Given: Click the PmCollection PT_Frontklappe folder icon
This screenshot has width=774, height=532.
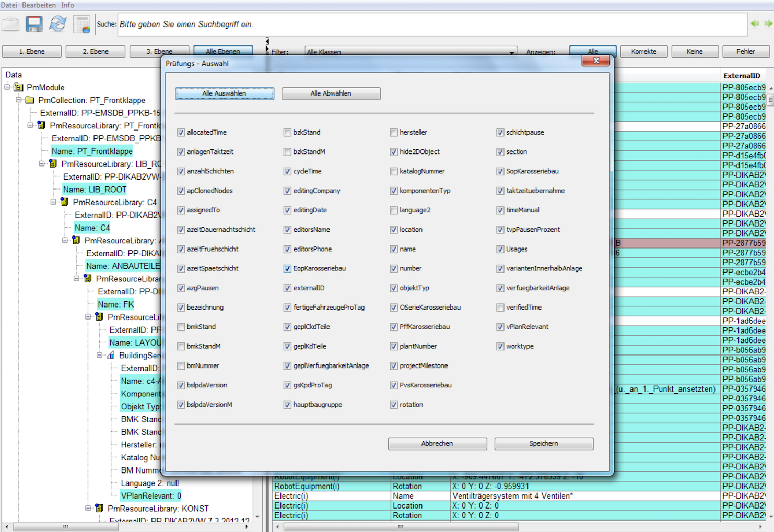Looking at the screenshot, I should pyautogui.click(x=30, y=100).
